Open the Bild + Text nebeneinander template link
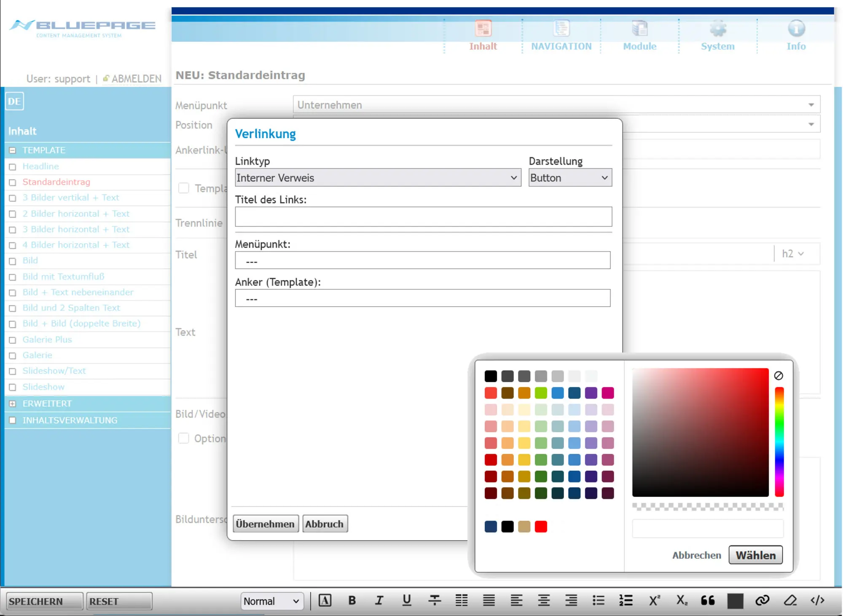This screenshot has width=843, height=616. coord(78,292)
